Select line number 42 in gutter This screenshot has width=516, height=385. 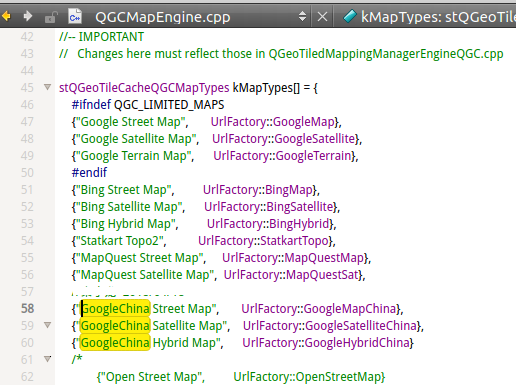click(x=27, y=37)
